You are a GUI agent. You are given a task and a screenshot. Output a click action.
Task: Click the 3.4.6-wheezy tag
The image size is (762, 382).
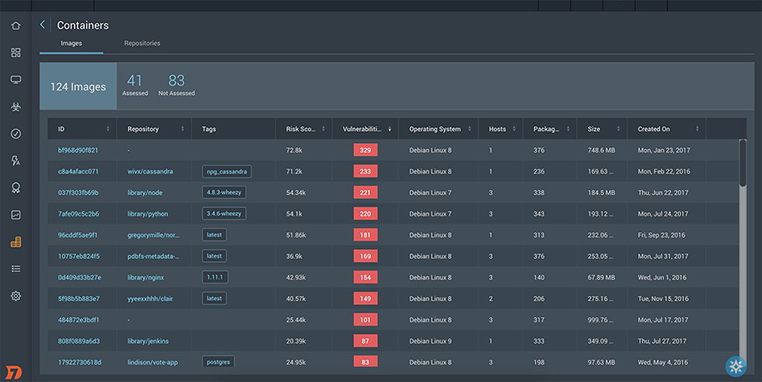(224, 213)
